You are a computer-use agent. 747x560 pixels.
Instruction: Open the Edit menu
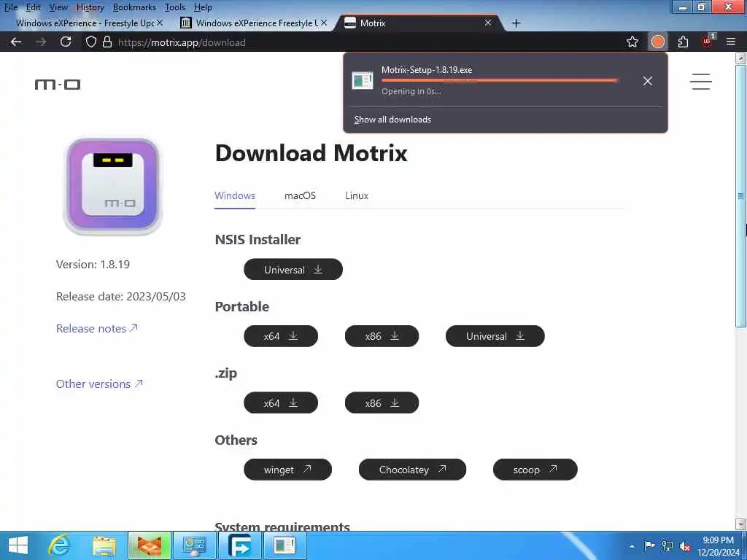(x=34, y=7)
